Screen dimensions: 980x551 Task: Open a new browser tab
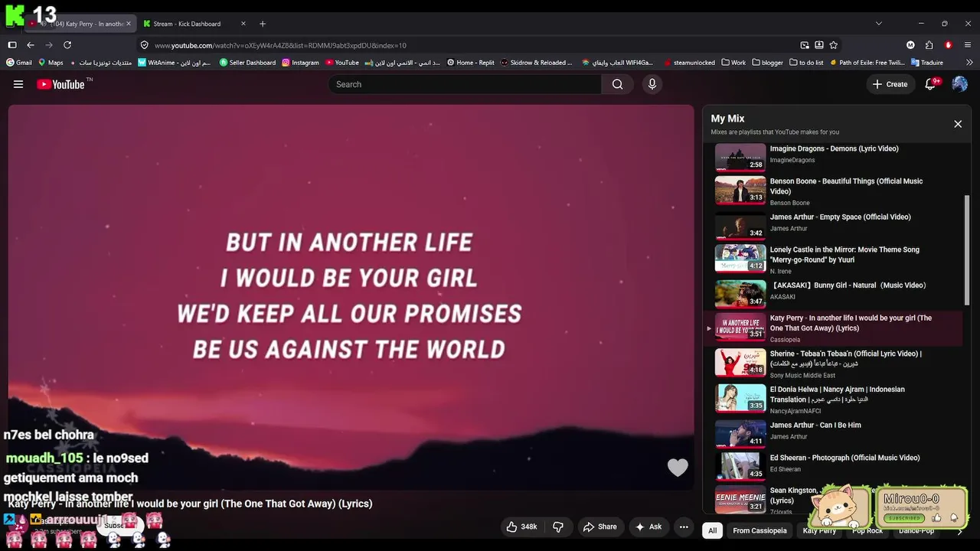pos(263,24)
